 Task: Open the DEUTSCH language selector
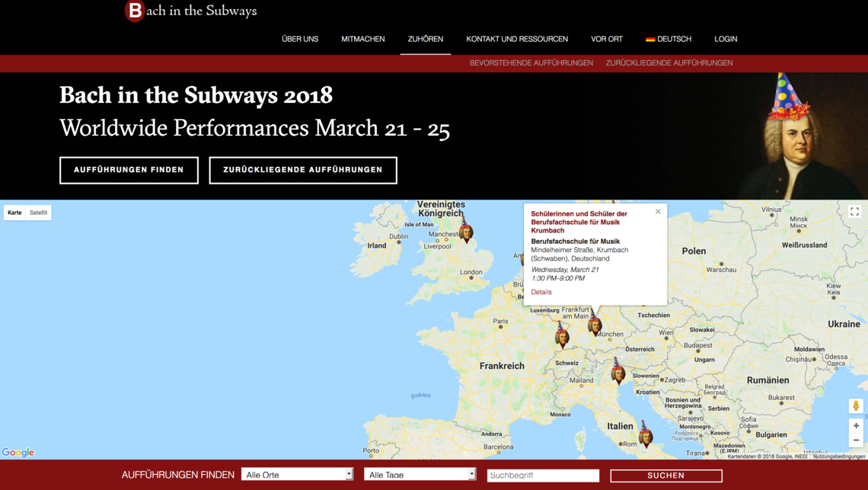pyautogui.click(x=669, y=39)
